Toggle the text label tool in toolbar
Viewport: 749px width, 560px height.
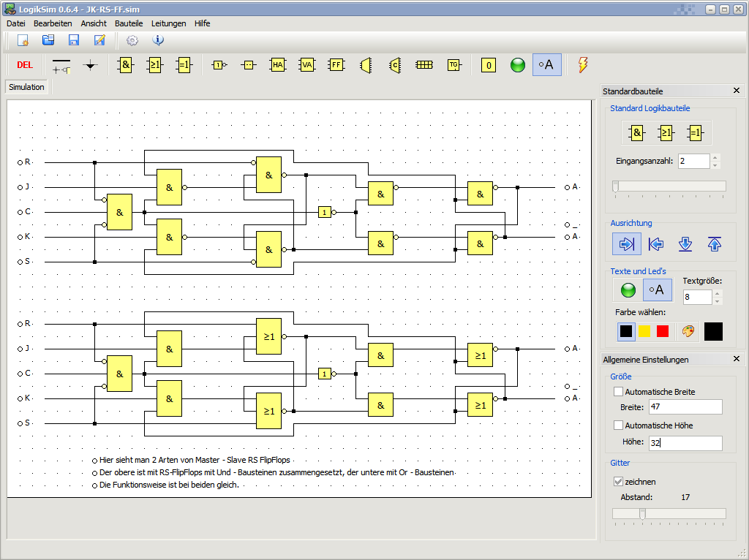point(546,65)
